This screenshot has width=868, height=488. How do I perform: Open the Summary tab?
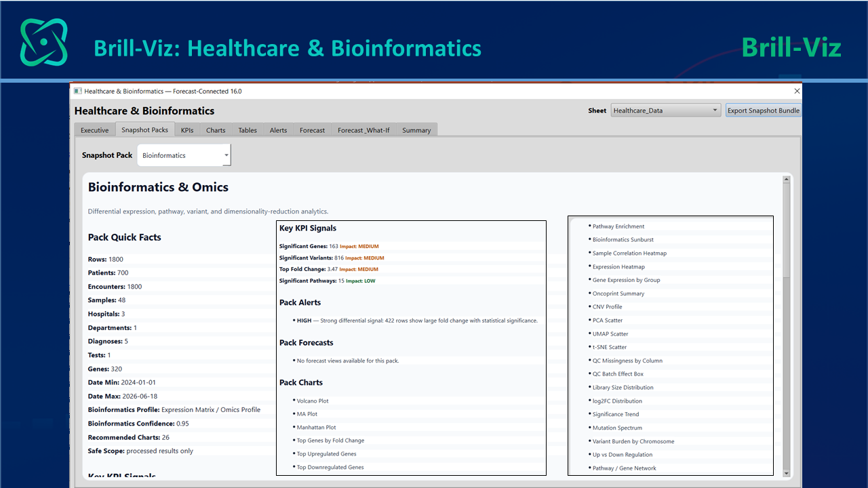point(416,130)
